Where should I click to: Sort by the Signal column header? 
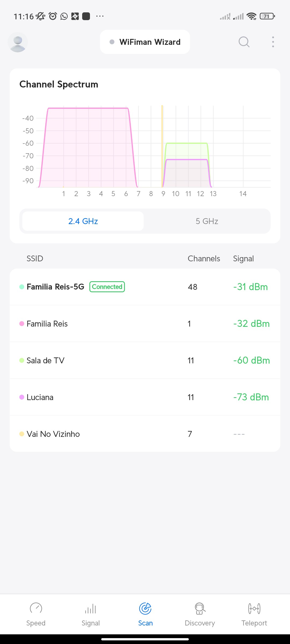click(x=243, y=258)
